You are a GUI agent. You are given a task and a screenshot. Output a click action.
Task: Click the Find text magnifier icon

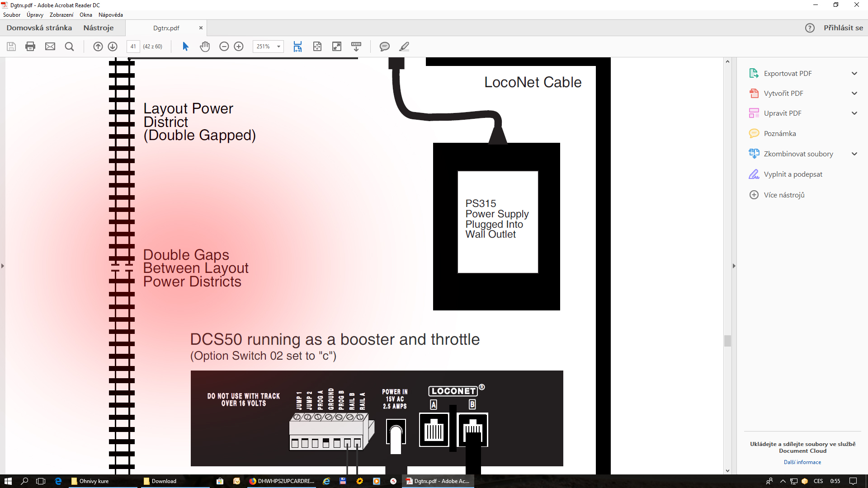pyautogui.click(x=69, y=47)
